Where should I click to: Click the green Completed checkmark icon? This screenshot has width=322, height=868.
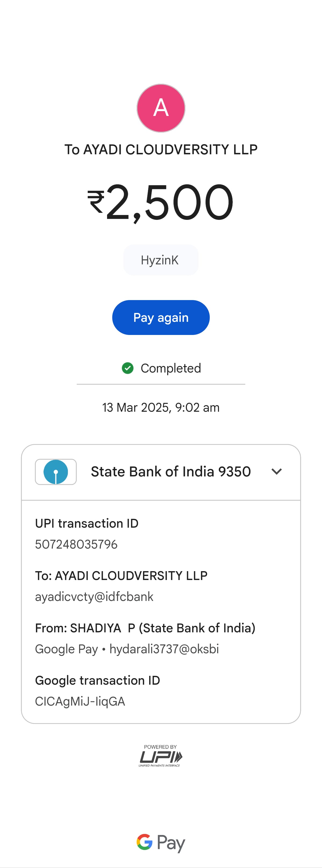[x=128, y=368]
